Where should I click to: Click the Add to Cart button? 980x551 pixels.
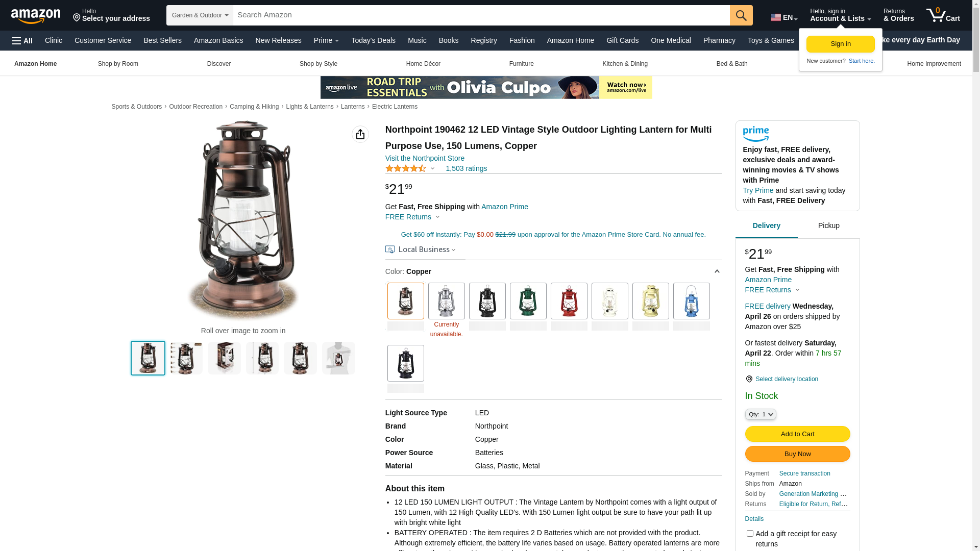pyautogui.click(x=798, y=434)
